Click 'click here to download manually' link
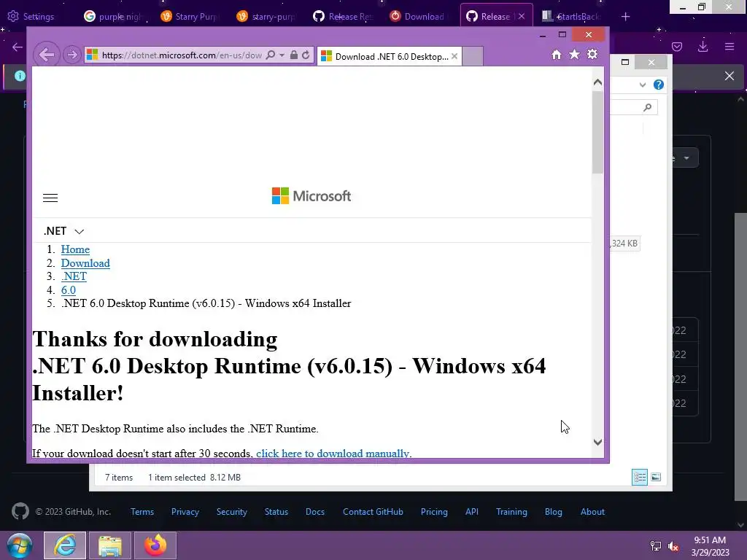 point(333,454)
